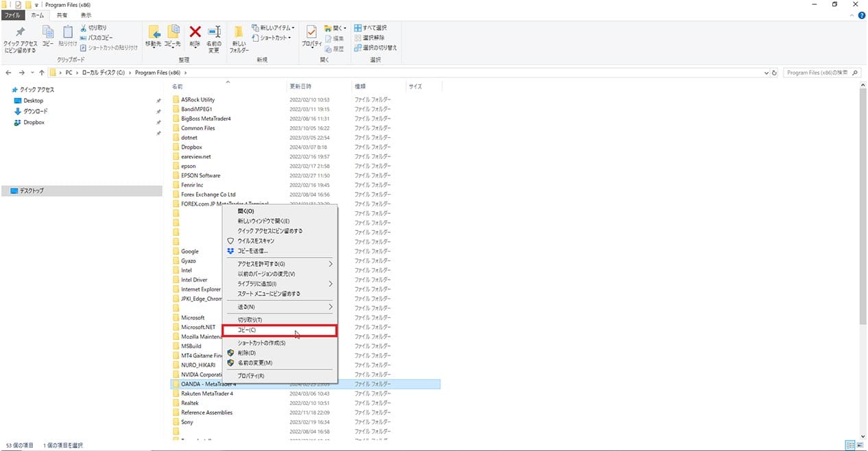Sort by the 種類 column header
Image resolution: width=868 pixels, height=451 pixels.
(x=378, y=87)
